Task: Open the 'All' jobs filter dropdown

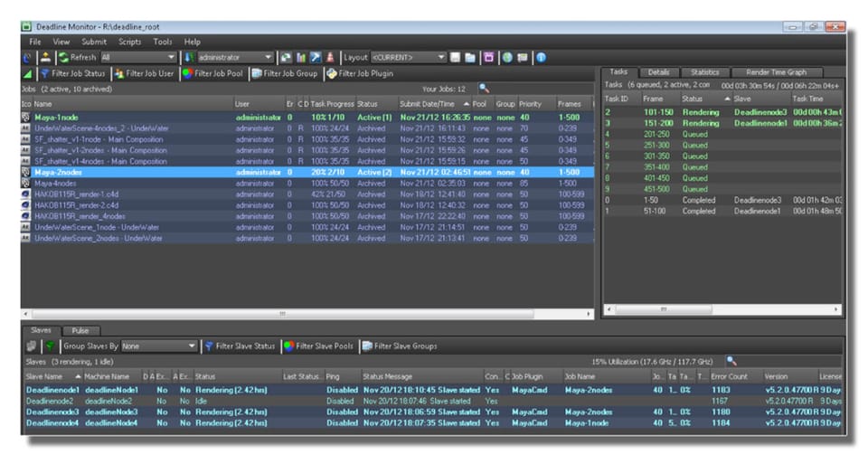Action: click(137, 57)
